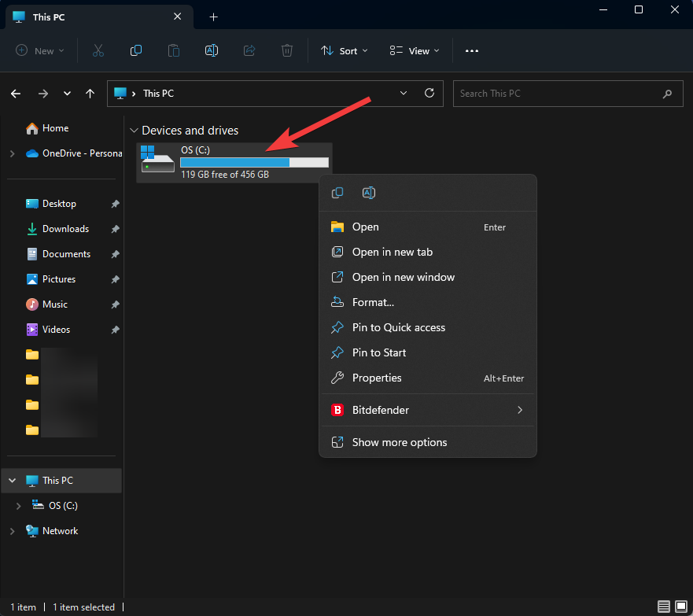693x616 pixels.
Task: Click the Copy icon in context menu
Action: (x=337, y=193)
